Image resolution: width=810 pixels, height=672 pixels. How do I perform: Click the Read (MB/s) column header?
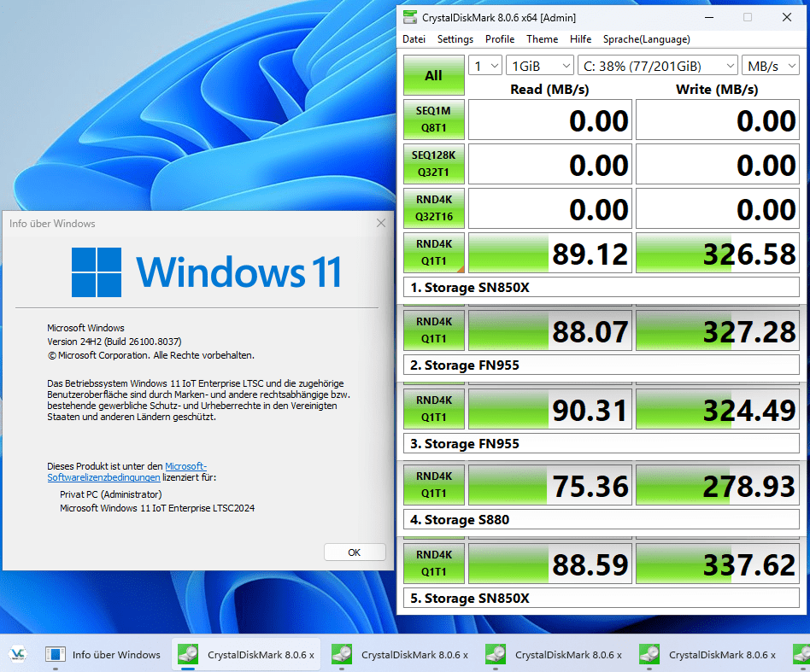pos(549,90)
